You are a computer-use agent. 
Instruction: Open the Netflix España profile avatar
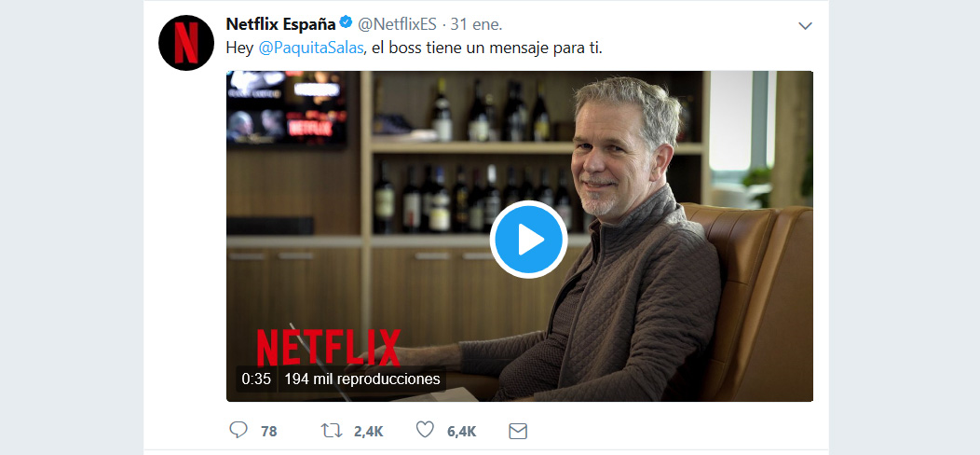point(186,43)
